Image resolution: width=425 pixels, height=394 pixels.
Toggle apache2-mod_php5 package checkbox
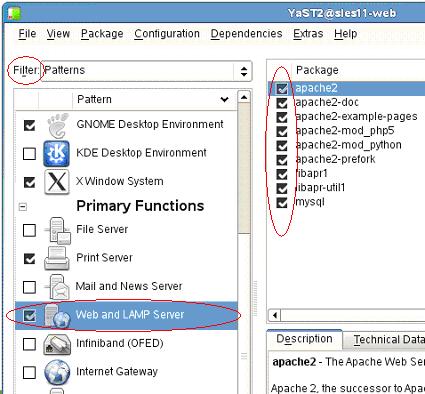pos(282,132)
